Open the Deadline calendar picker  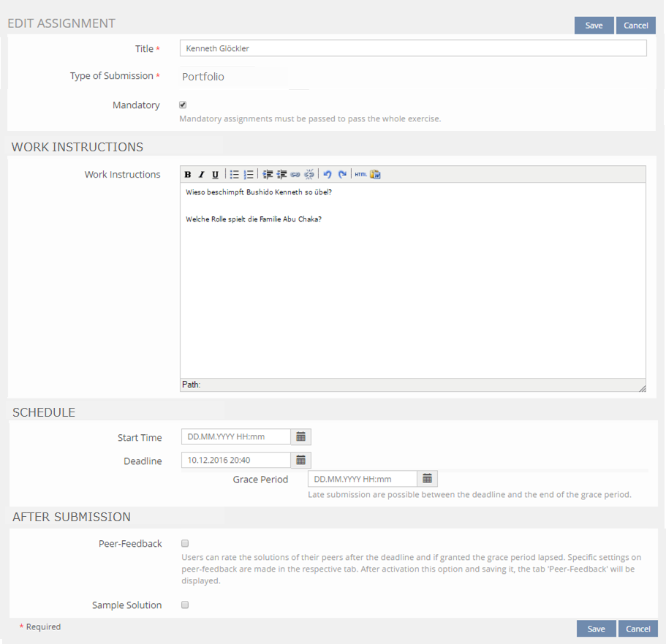tap(300, 461)
